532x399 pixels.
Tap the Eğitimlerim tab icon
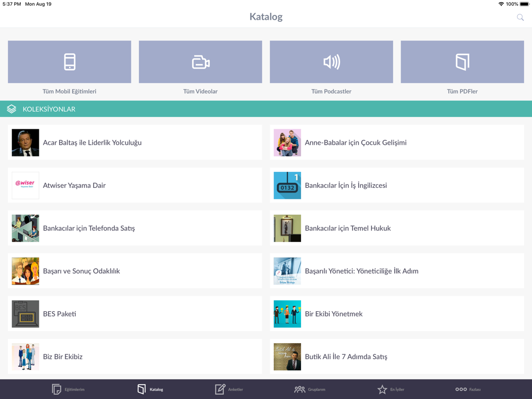(56, 389)
